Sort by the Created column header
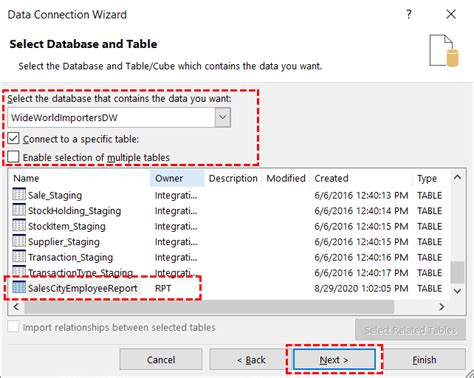 pyautogui.click(x=361, y=178)
